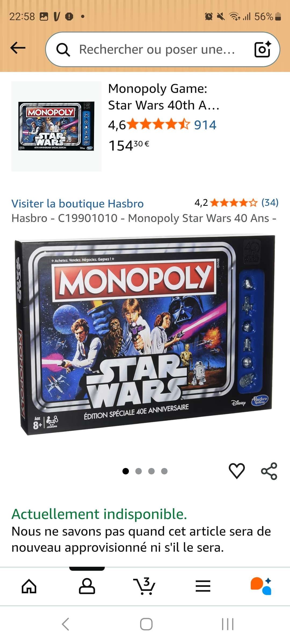Open the account profile tab
The width and height of the screenshot is (290, 644).
[87, 586]
